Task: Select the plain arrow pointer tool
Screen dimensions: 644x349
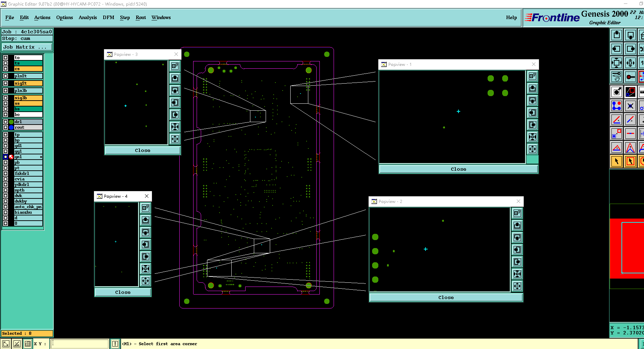Action: click(617, 161)
